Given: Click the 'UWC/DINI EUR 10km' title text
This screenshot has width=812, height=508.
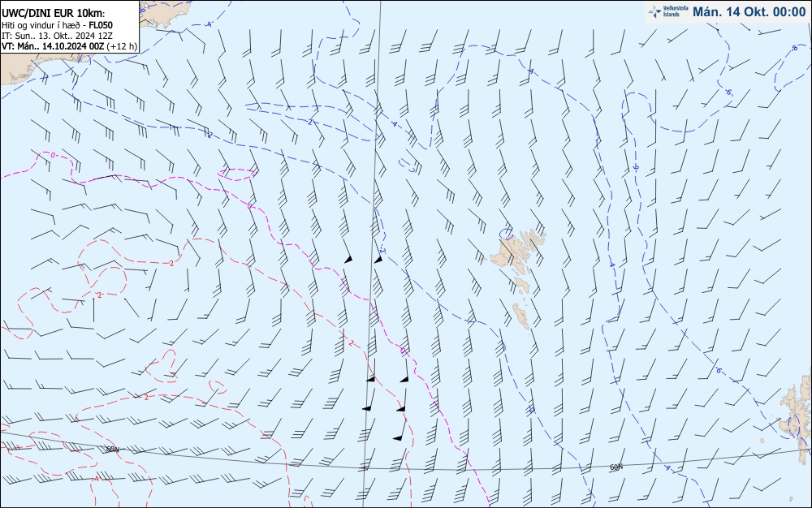Looking at the screenshot, I should point(52,14).
